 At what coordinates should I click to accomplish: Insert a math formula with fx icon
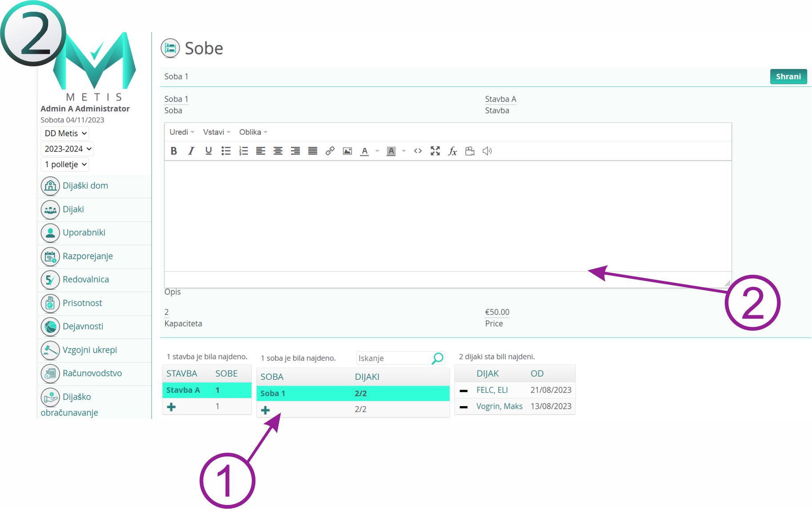click(452, 151)
